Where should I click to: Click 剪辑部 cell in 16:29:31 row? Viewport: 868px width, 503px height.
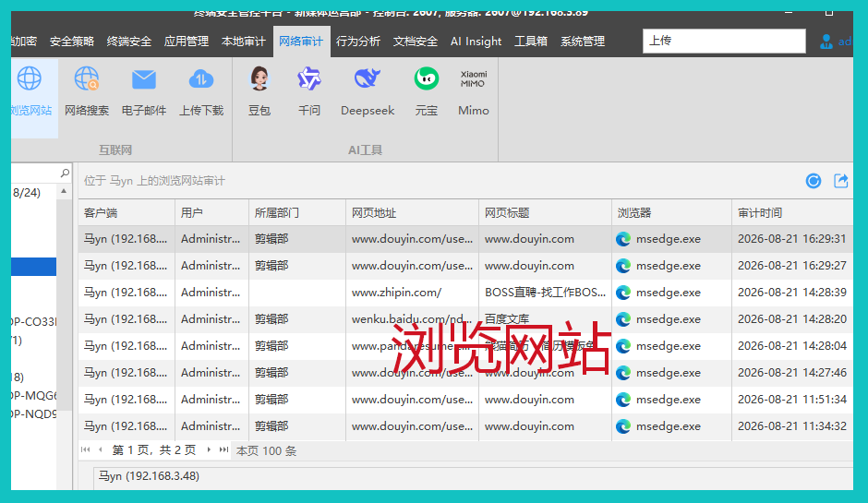coord(297,239)
